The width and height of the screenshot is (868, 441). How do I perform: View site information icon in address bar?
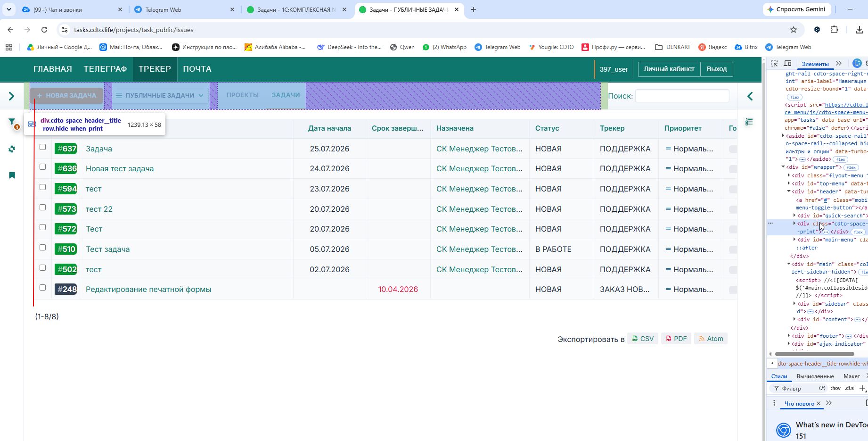(x=64, y=30)
